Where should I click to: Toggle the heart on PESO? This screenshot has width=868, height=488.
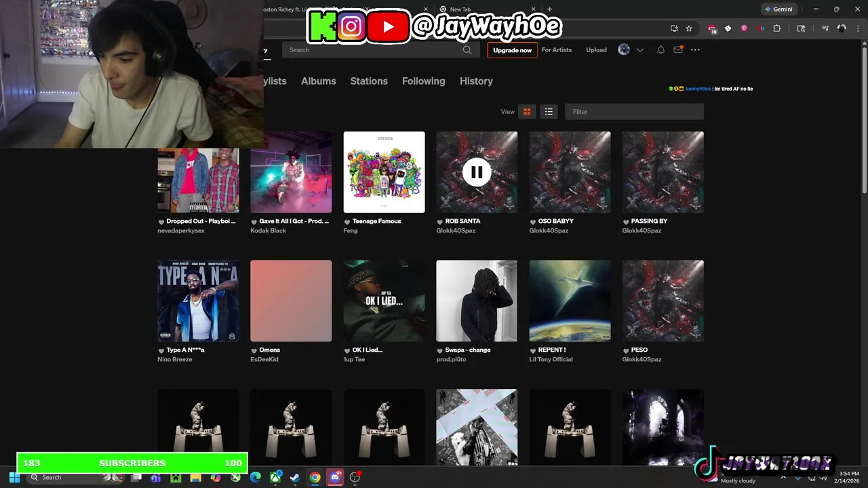626,350
